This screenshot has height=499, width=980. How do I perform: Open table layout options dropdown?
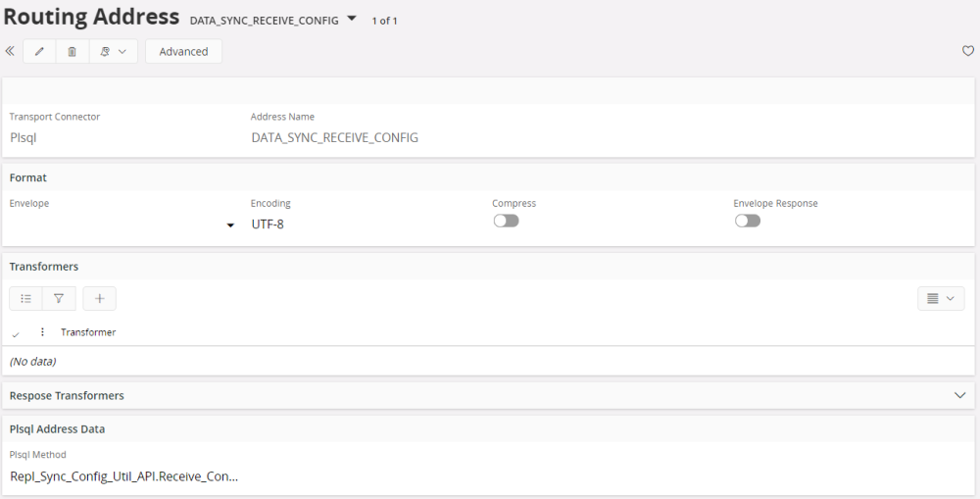click(941, 298)
